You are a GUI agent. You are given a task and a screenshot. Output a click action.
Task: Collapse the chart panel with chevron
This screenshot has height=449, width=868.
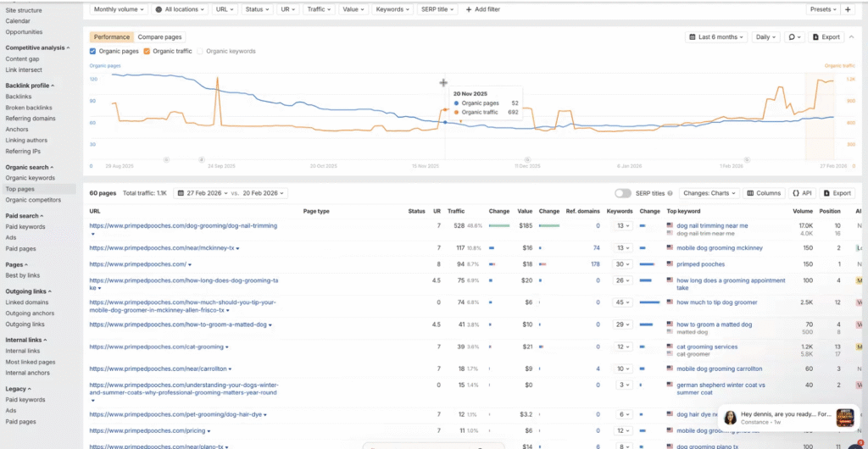point(853,37)
